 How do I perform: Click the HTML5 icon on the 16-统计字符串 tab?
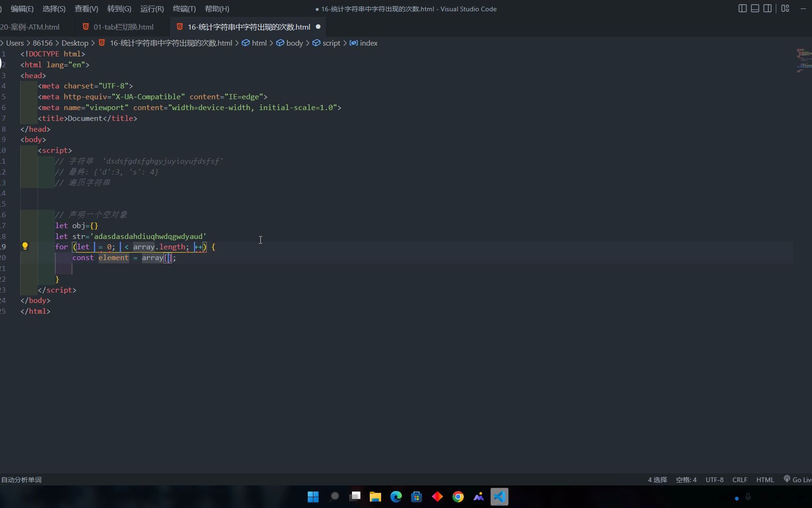point(180,27)
